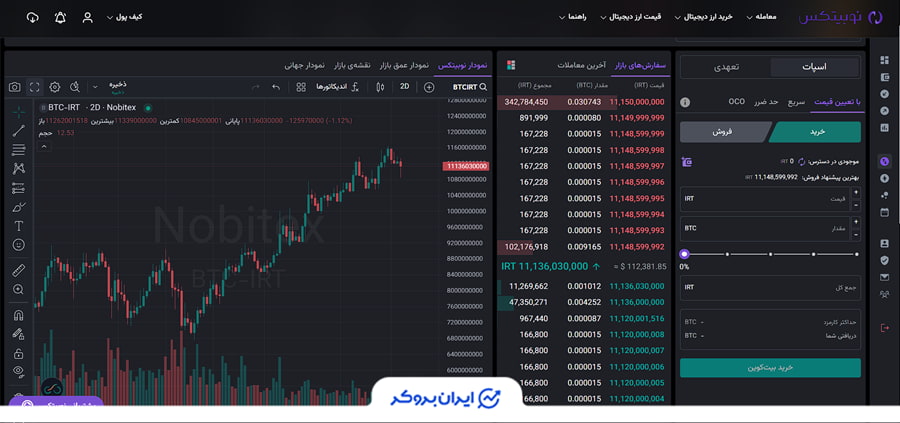Select the text annotation tool

click(19, 226)
